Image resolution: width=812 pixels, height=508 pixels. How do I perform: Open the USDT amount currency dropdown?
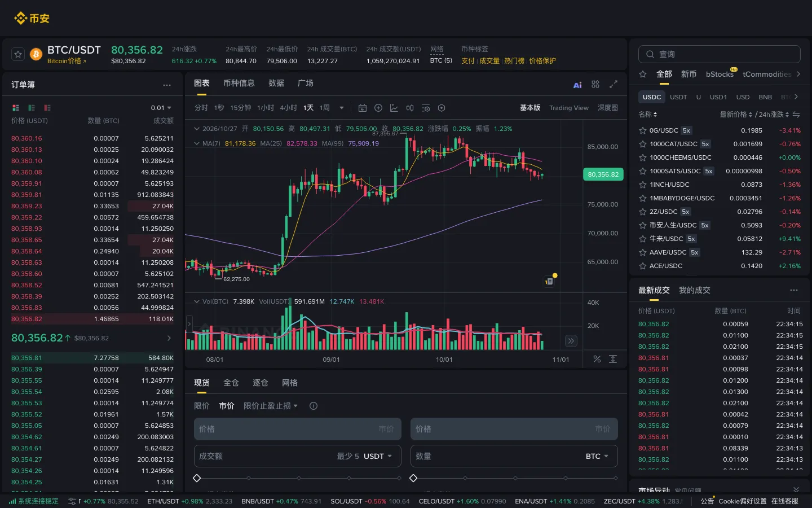[377, 456]
